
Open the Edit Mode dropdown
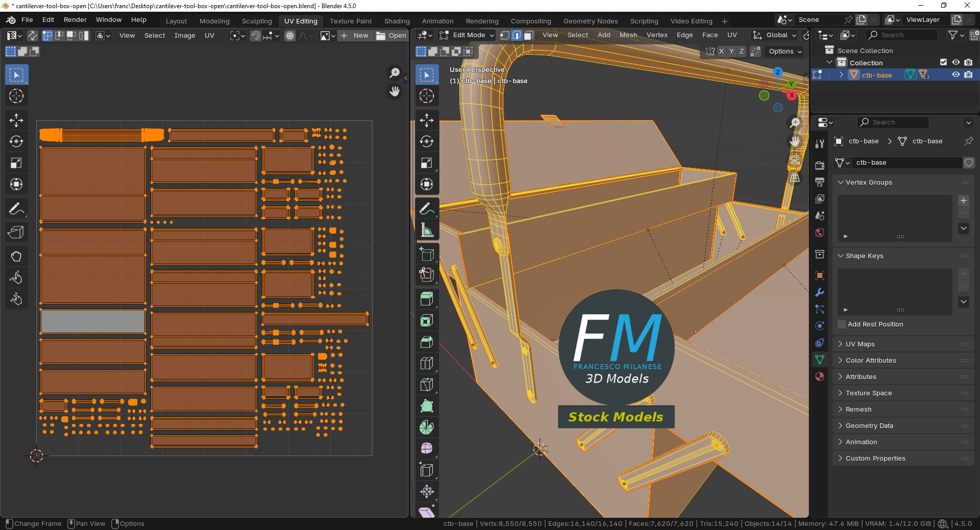pos(468,35)
